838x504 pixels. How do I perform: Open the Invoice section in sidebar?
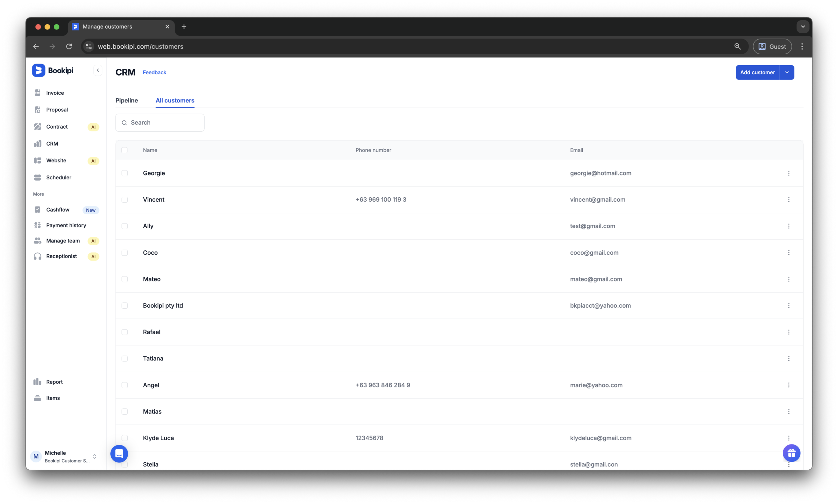click(x=55, y=92)
